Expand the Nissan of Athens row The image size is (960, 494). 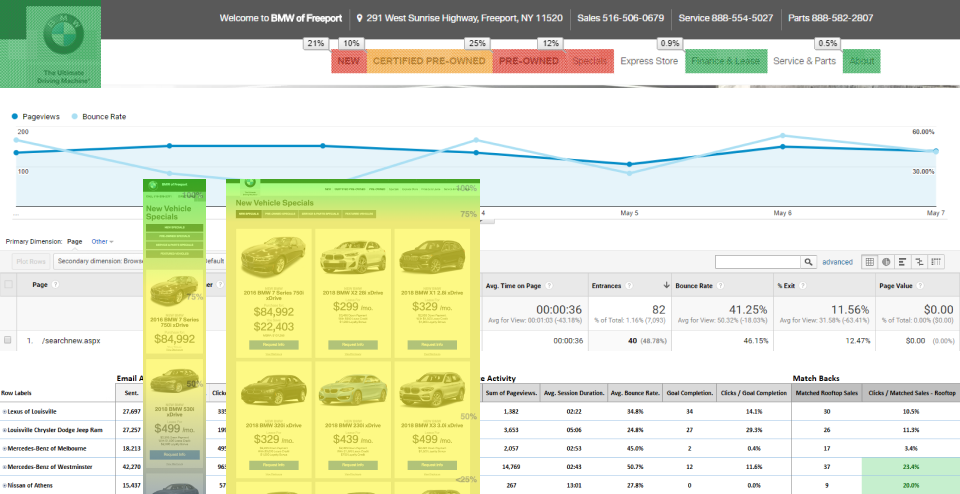pos(4,485)
